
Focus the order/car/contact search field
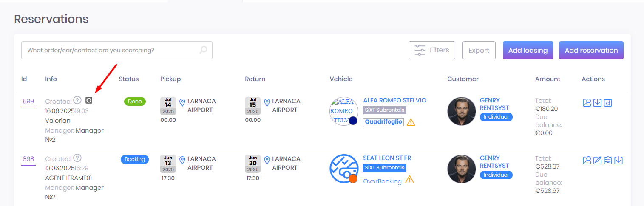coord(111,50)
